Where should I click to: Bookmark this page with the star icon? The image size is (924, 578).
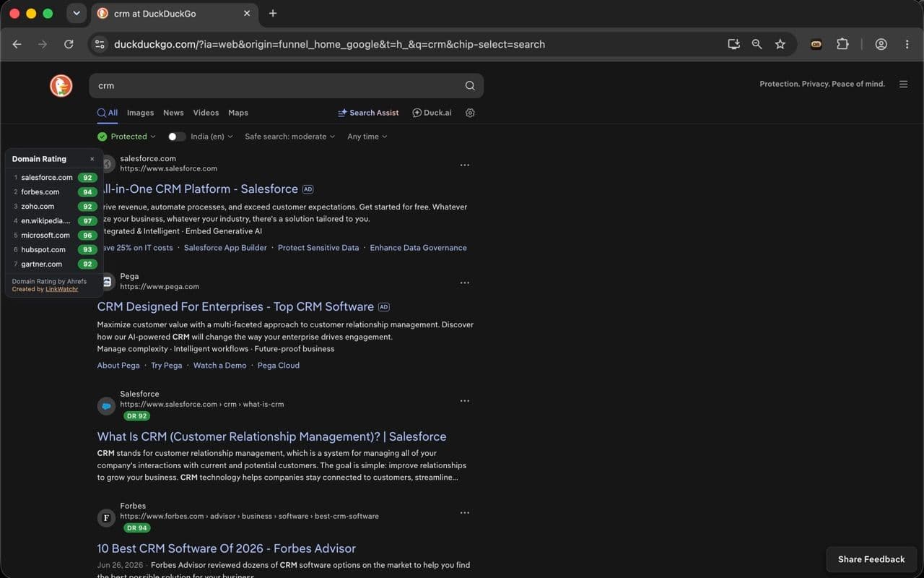(x=780, y=44)
